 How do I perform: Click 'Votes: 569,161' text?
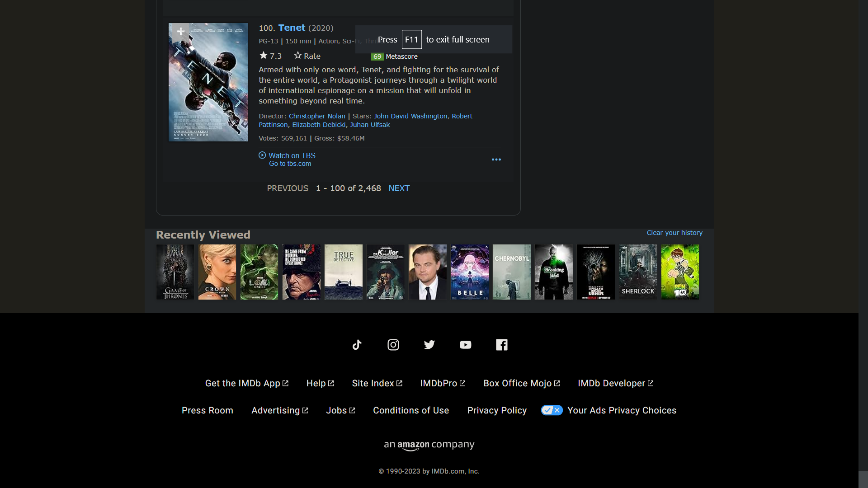click(x=283, y=138)
